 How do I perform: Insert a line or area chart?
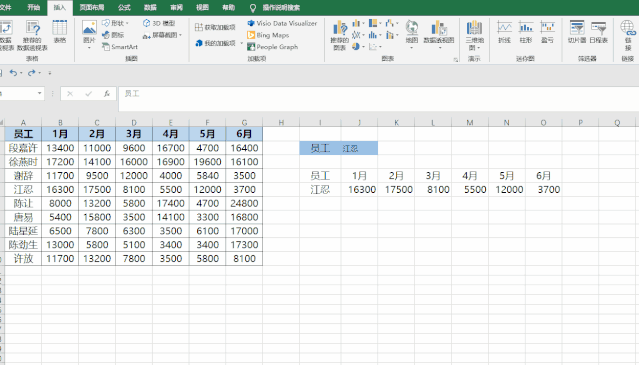(358, 35)
